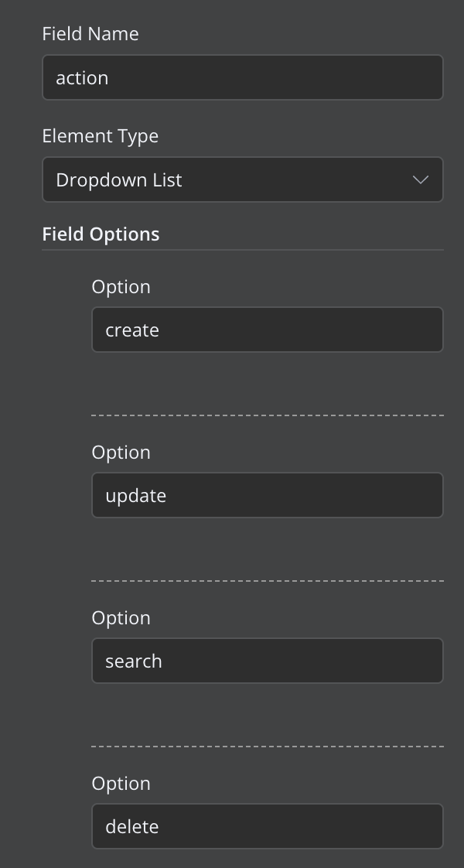Click the chevron arrow of Element Type selector
Viewport: 464px width, 868px height.
[421, 180]
